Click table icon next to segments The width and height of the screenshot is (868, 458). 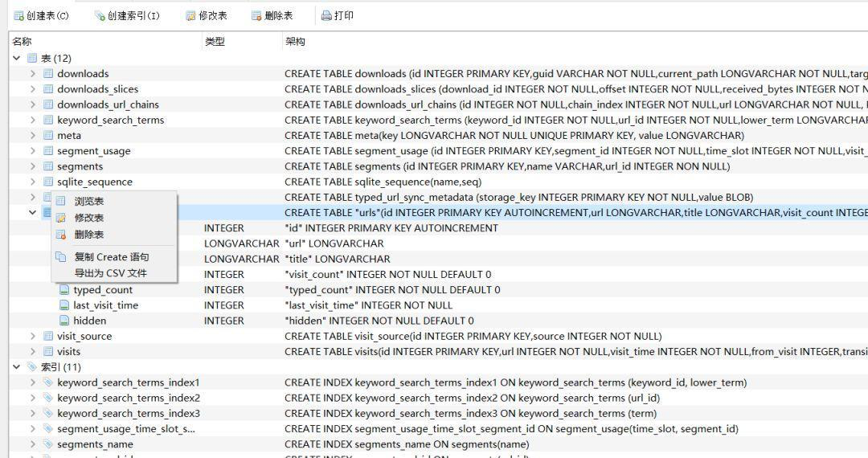tap(48, 166)
